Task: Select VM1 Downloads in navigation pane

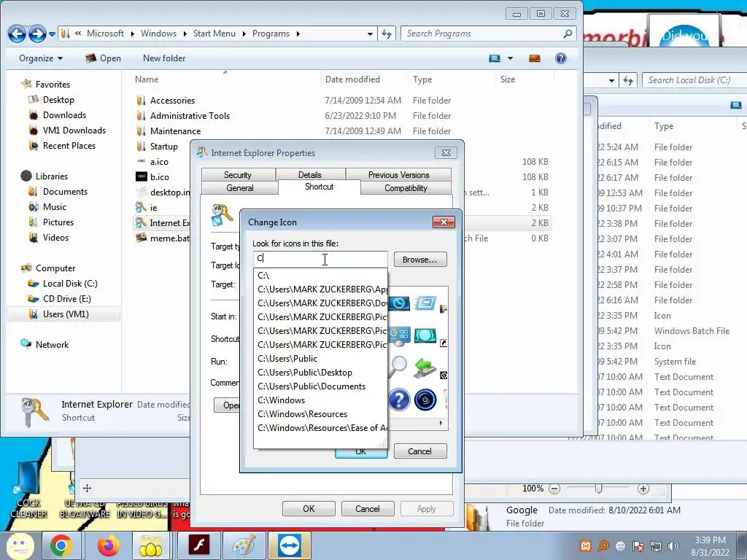Action: (74, 130)
